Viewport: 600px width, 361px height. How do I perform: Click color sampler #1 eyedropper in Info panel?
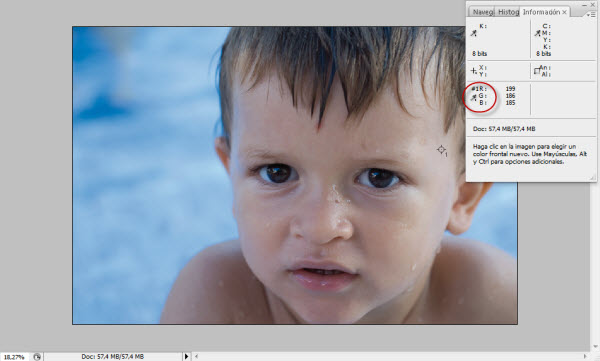point(474,98)
